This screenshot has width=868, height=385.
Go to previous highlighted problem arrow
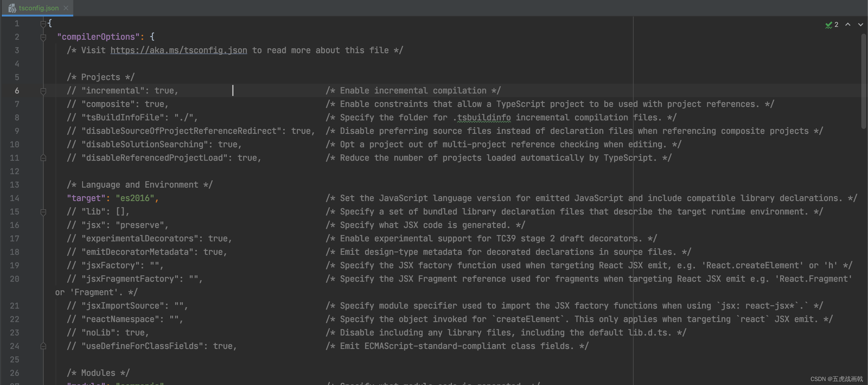(x=848, y=25)
